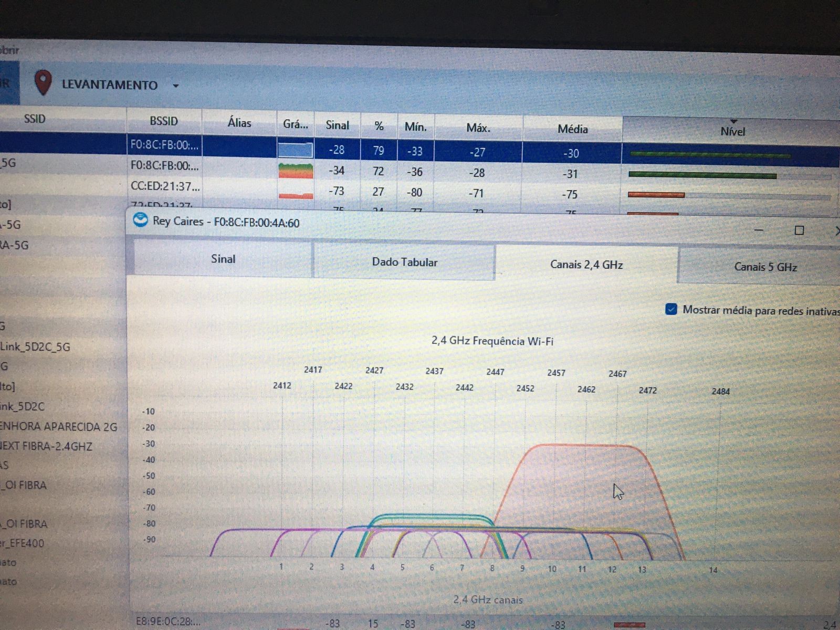Click the red graph thumbnail for CC:ED:21:37

[x=295, y=193]
